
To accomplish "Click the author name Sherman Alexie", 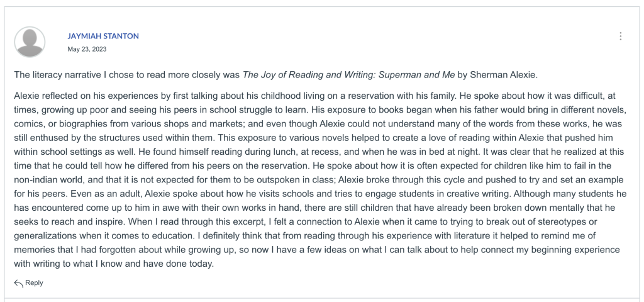I will 504,75.
